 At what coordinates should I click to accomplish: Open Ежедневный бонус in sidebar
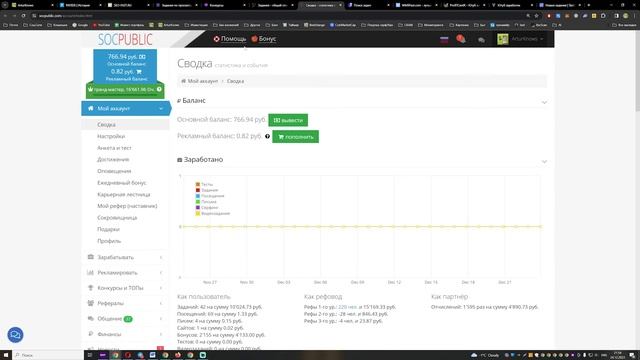(122, 183)
